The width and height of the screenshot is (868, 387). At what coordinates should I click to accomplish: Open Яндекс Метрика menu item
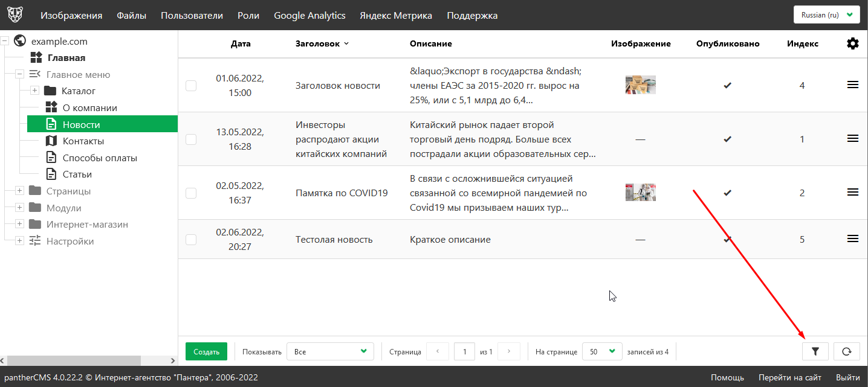pyautogui.click(x=396, y=16)
